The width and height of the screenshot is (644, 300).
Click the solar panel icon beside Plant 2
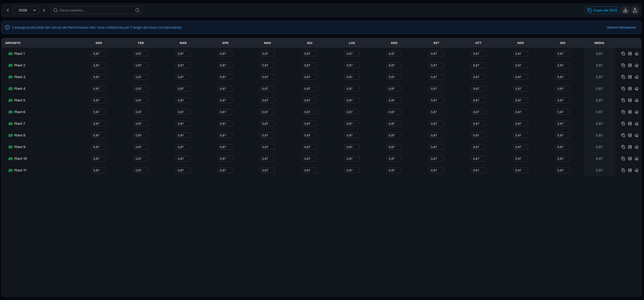pyautogui.click(x=10, y=65)
